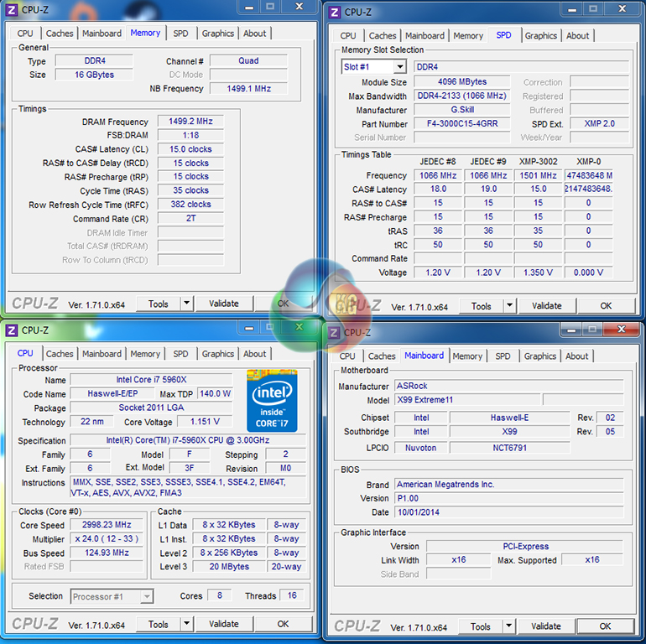The width and height of the screenshot is (646, 644).
Task: Click Tools button in CPU window
Action: pyautogui.click(x=159, y=624)
